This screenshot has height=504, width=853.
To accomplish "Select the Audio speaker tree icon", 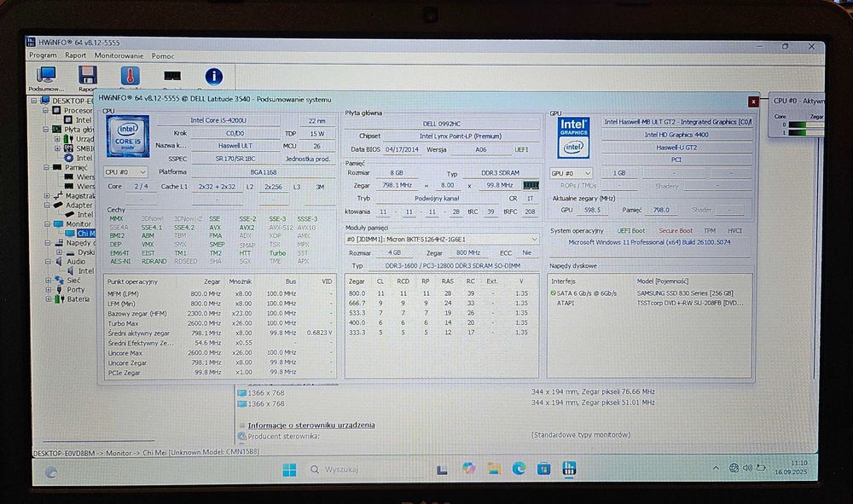I will tap(60, 262).
